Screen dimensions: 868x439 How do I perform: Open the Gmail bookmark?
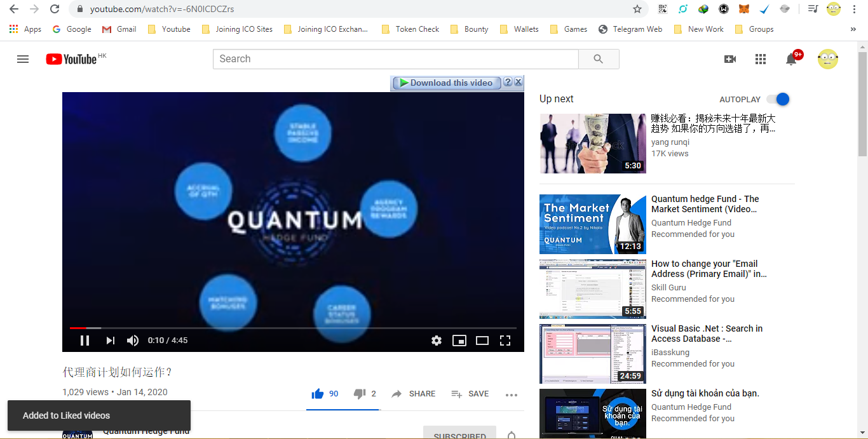click(x=119, y=29)
